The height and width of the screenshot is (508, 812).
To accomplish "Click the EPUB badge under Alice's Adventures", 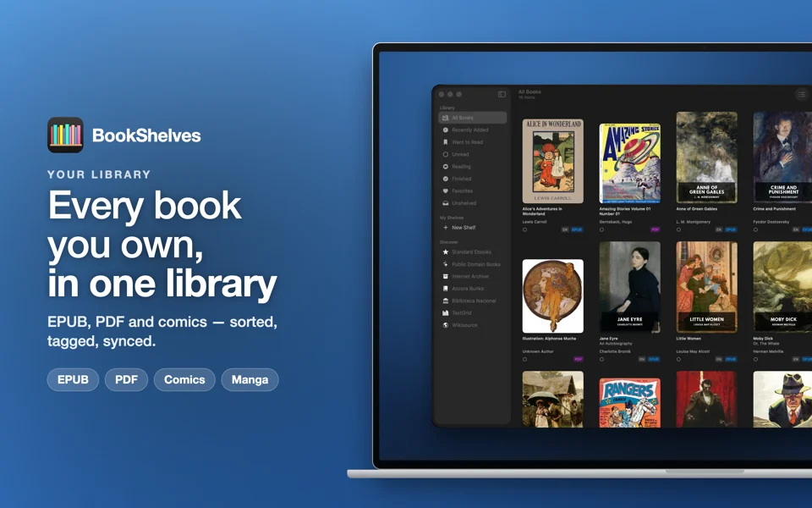I will pos(577,229).
